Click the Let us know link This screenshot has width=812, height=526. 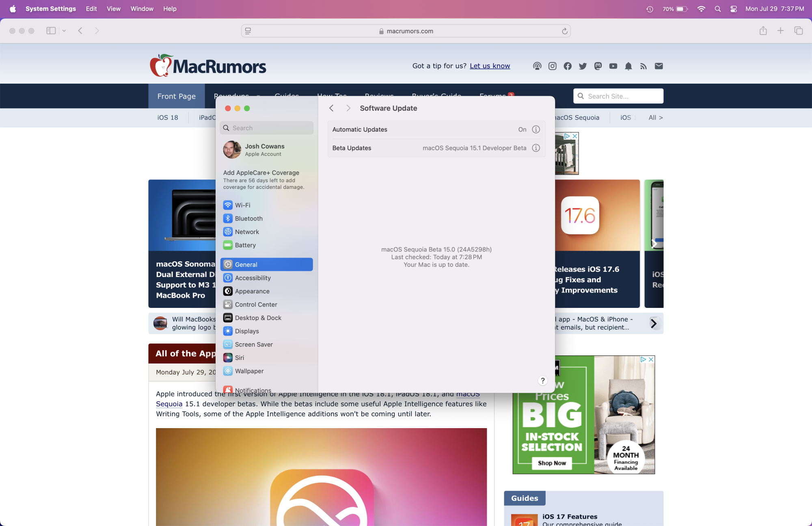[490, 66]
